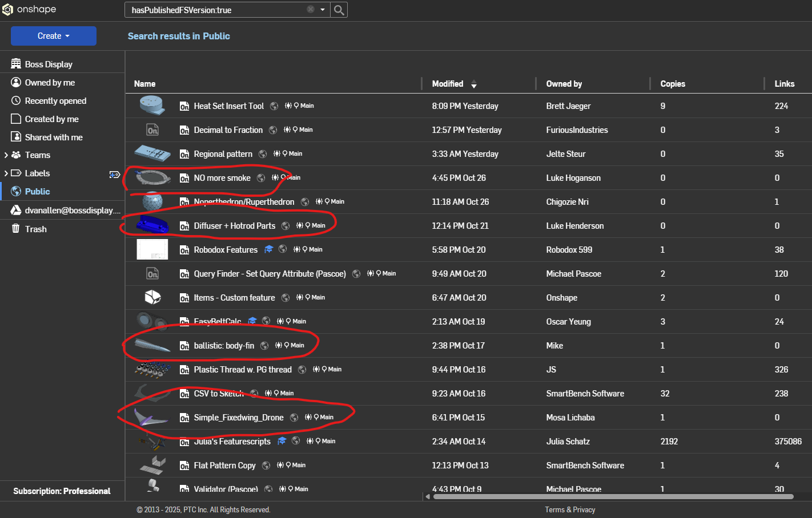The width and height of the screenshot is (812, 518).
Task: Expand the Labels section in sidebar
Action: pyautogui.click(x=6, y=173)
